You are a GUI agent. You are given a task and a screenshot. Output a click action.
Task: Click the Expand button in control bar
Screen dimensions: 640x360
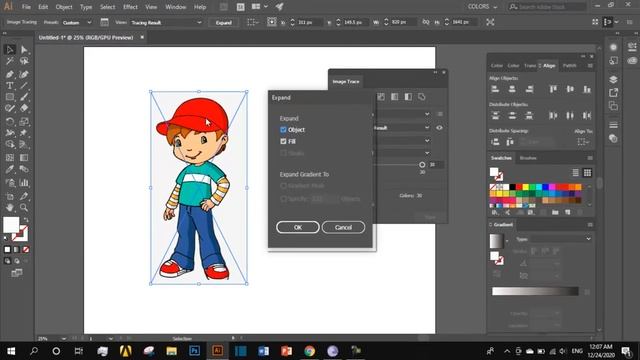click(x=224, y=22)
